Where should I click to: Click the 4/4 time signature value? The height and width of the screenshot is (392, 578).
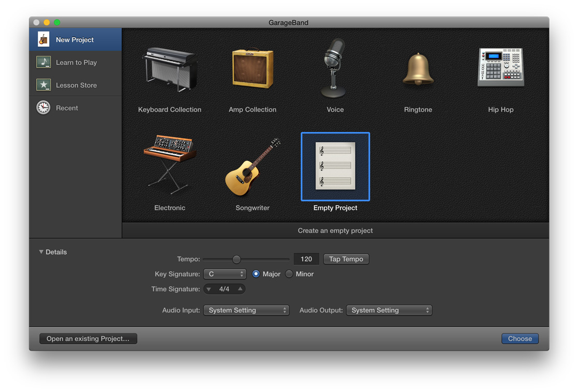[x=224, y=289]
